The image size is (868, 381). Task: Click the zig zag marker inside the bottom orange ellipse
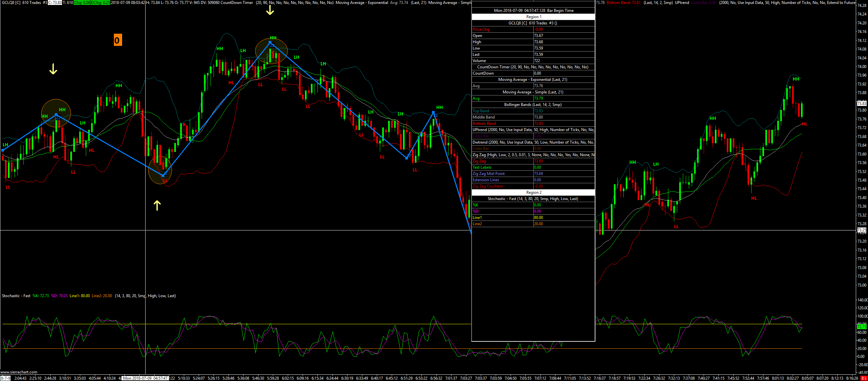tap(163, 175)
